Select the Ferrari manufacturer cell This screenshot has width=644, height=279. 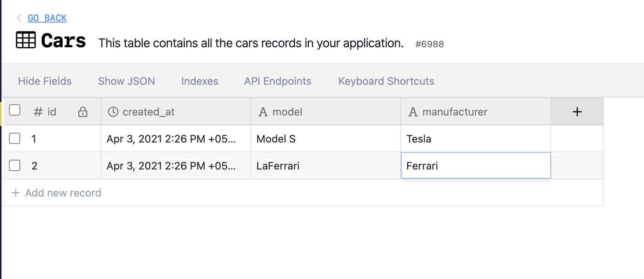(x=476, y=165)
